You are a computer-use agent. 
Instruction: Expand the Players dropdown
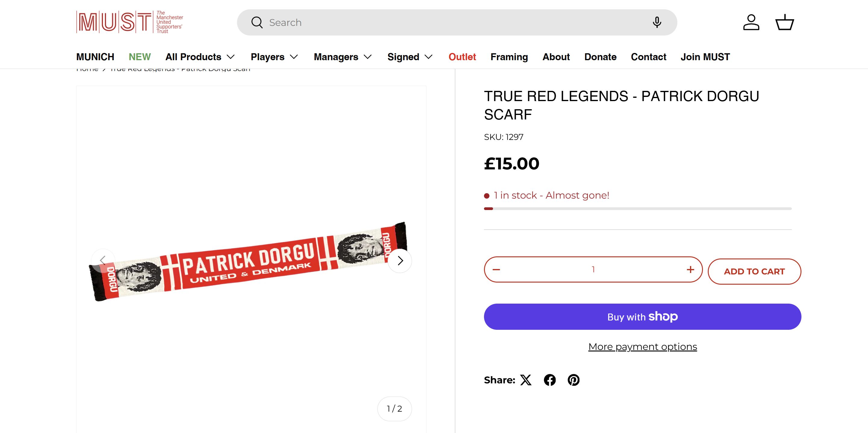pyautogui.click(x=274, y=57)
